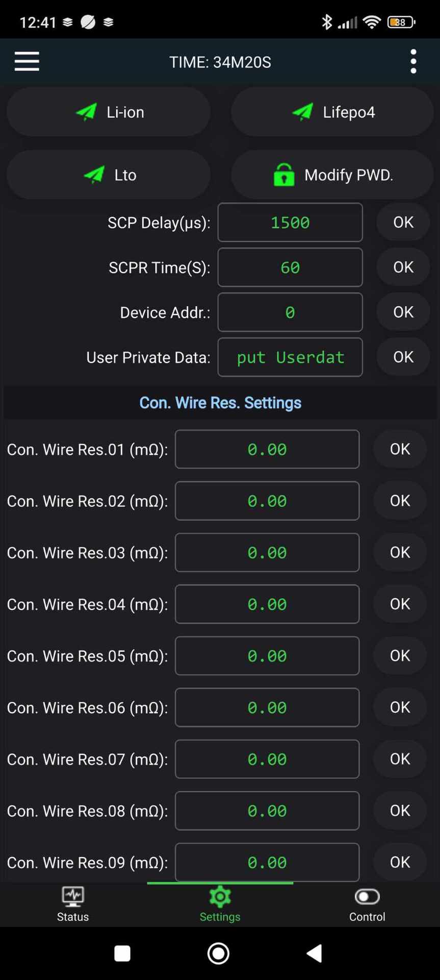The width and height of the screenshot is (440, 980).
Task: Focus the Device Addr. input field
Action: [290, 312]
